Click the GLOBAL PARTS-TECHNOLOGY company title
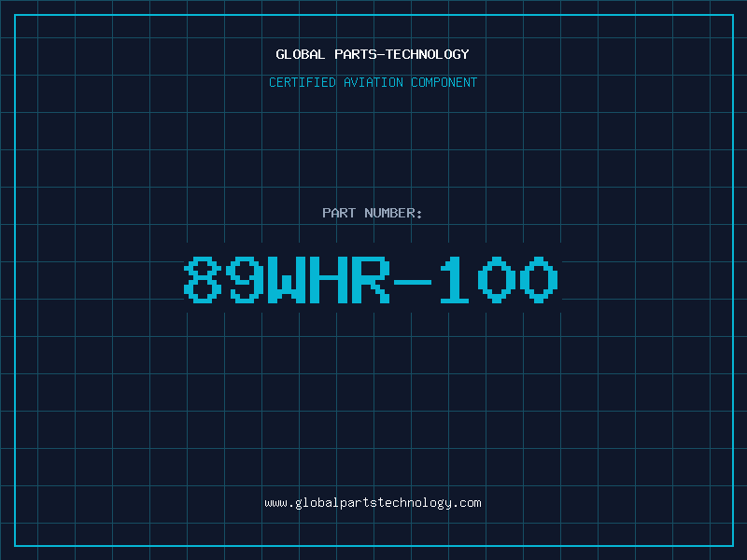This screenshot has width=747, height=560. (373, 54)
